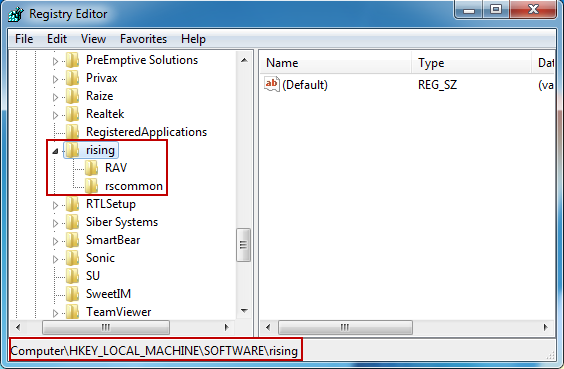Click the ab string icon of (Default)
This screenshot has height=369, width=564.
[x=272, y=85]
